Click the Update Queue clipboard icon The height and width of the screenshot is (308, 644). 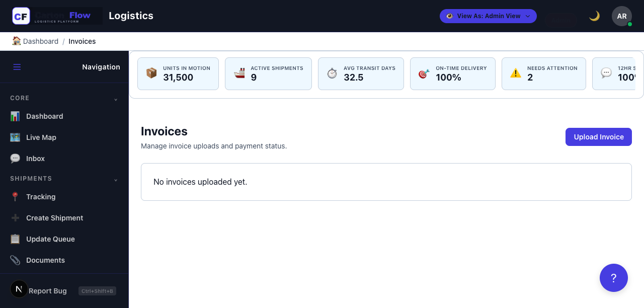[15, 239]
